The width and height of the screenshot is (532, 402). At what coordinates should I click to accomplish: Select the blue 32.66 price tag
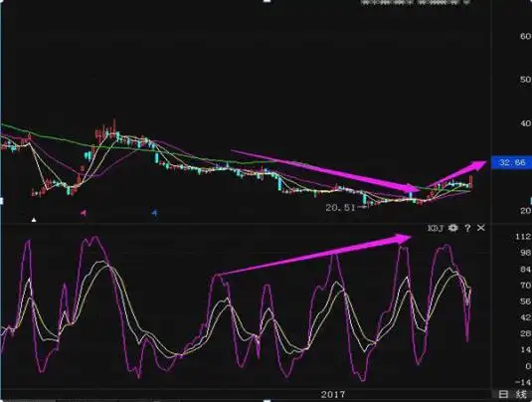[512, 162]
